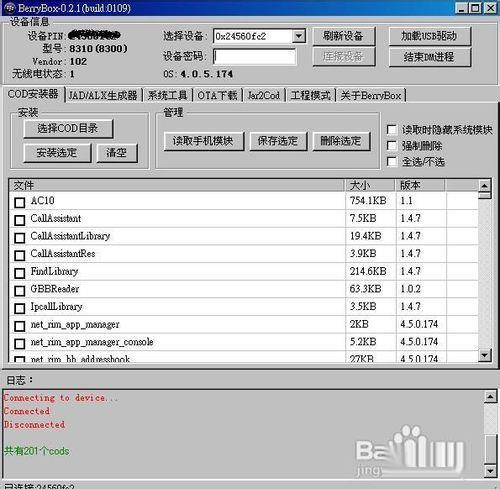This screenshot has height=489, width=500.
Task: Click the 安装选定 button
Action: click(x=57, y=153)
